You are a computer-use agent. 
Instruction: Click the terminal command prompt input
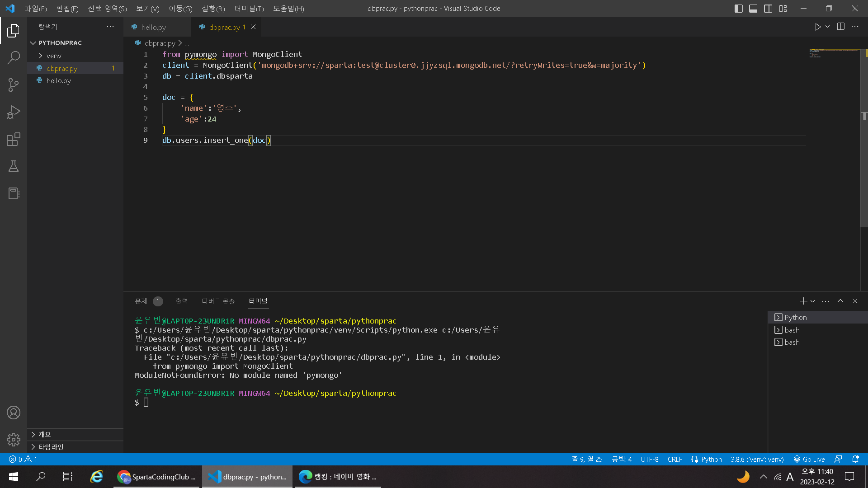(146, 402)
